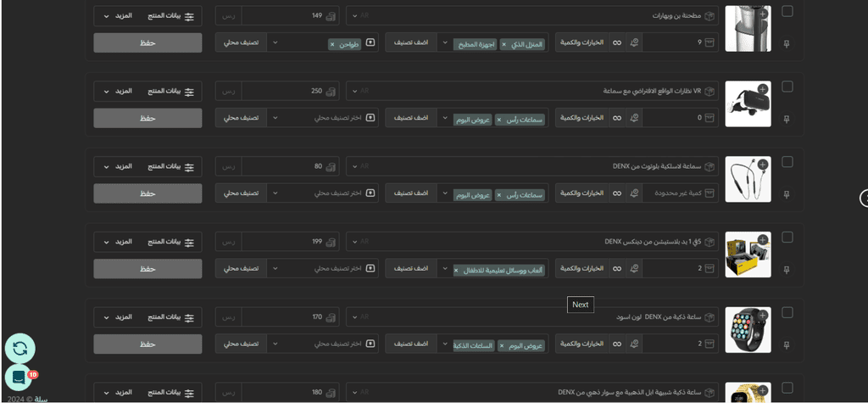
Task: Open الخيارات والكمية for ساعة ذكية لون اسود
Action: 582,344
